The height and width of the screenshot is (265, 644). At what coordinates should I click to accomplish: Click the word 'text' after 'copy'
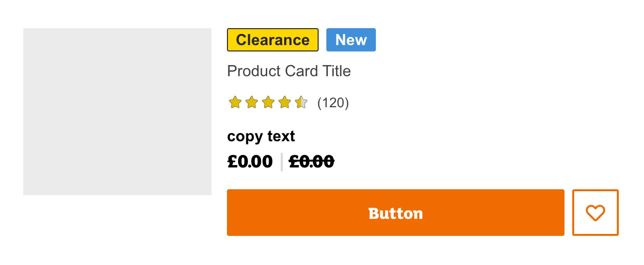pos(280,136)
